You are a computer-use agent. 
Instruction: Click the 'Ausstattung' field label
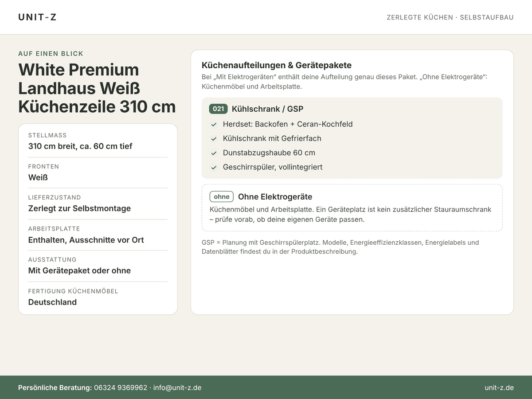tap(52, 259)
